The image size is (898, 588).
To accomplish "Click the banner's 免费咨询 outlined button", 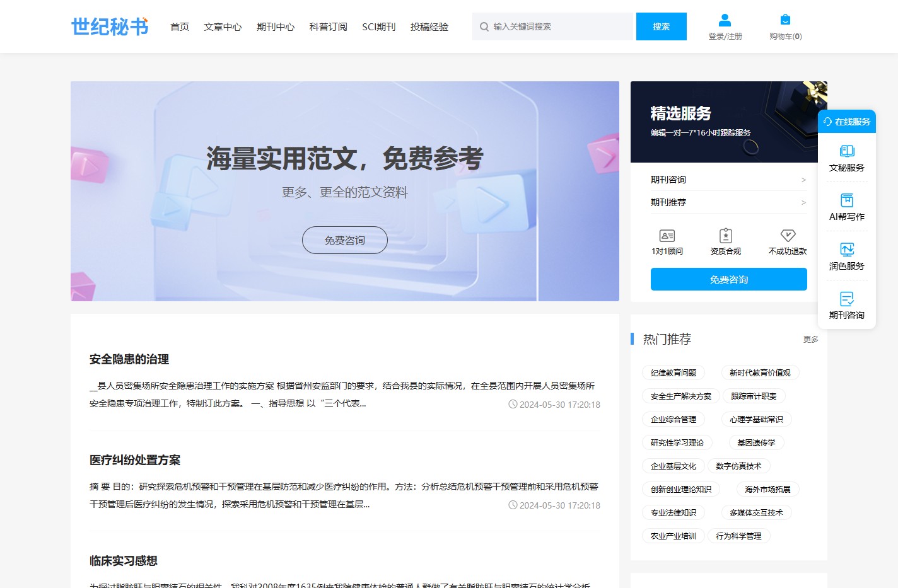I will click(x=345, y=240).
